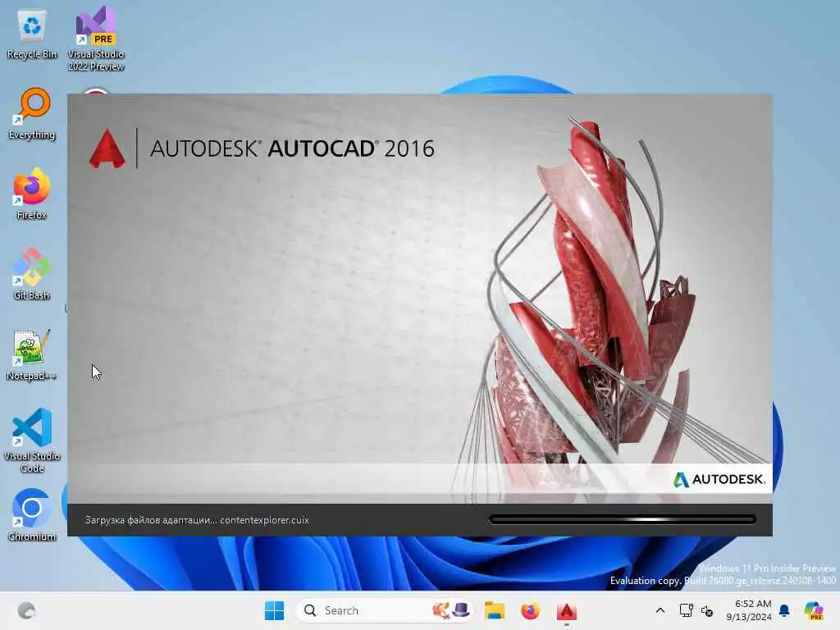Open the Notepad++ desktop shortcut
The width and height of the screenshot is (840, 630).
pyautogui.click(x=32, y=354)
